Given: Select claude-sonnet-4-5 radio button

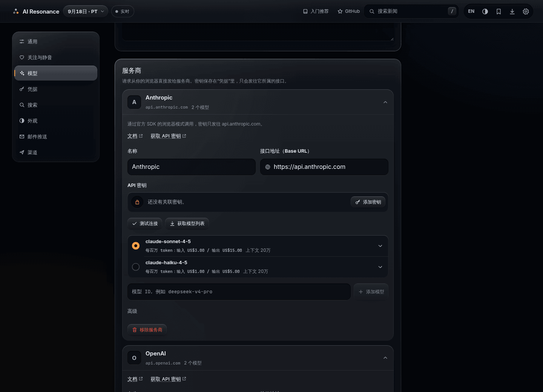Looking at the screenshot, I should point(136,246).
